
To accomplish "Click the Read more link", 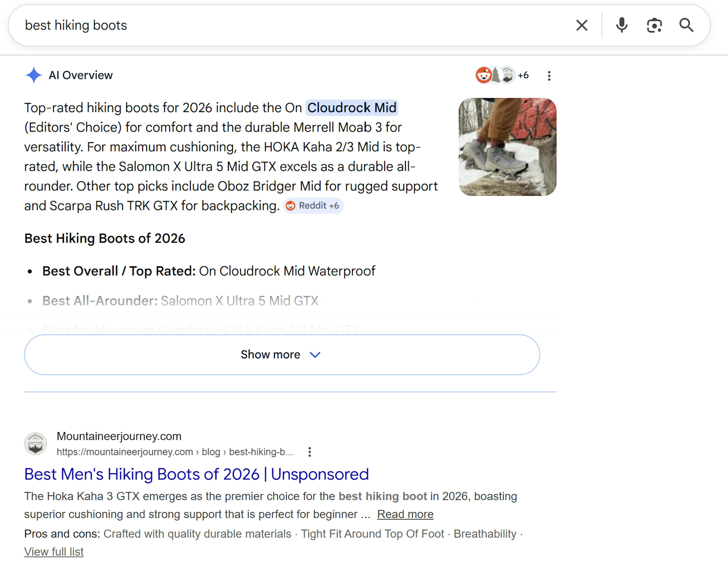I will click(405, 514).
